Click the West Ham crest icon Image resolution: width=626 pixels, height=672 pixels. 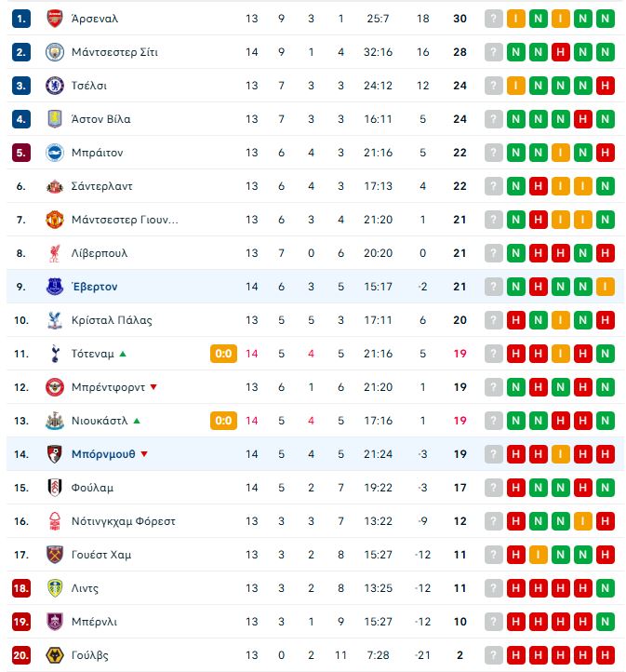[x=54, y=555]
